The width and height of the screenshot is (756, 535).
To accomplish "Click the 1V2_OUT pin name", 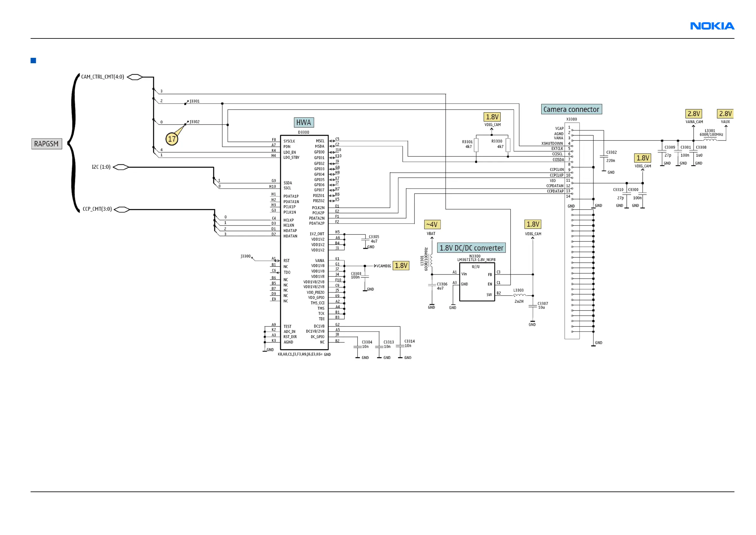I will pos(317,234).
